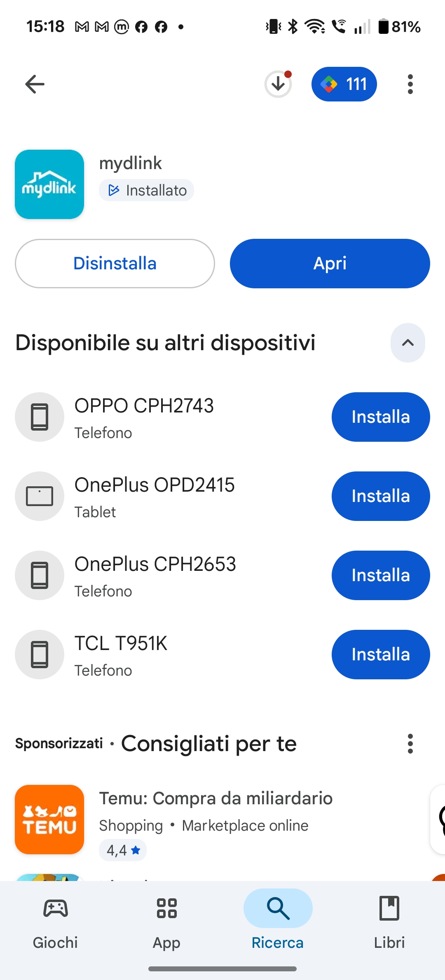This screenshot has height=980, width=445.
Task: Open options menu for Consigliati per te
Action: pos(410,744)
